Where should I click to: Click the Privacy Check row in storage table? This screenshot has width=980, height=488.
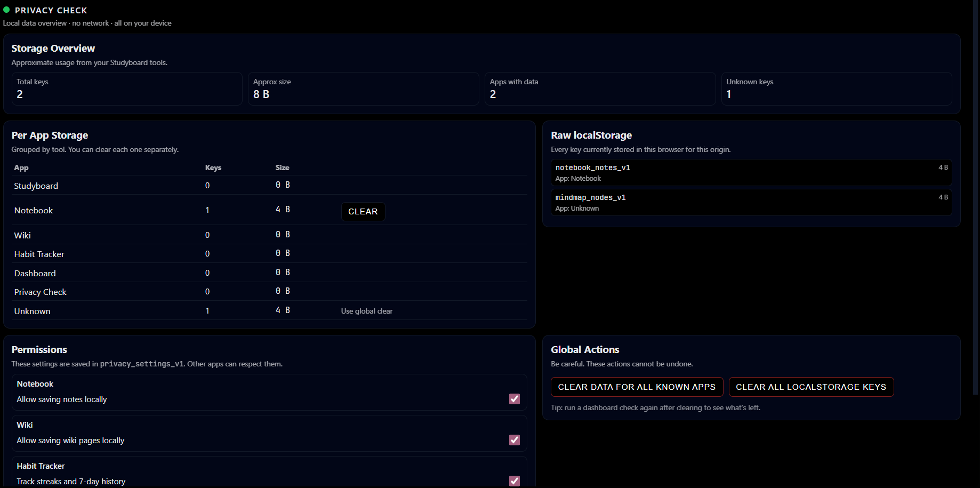coord(269,292)
